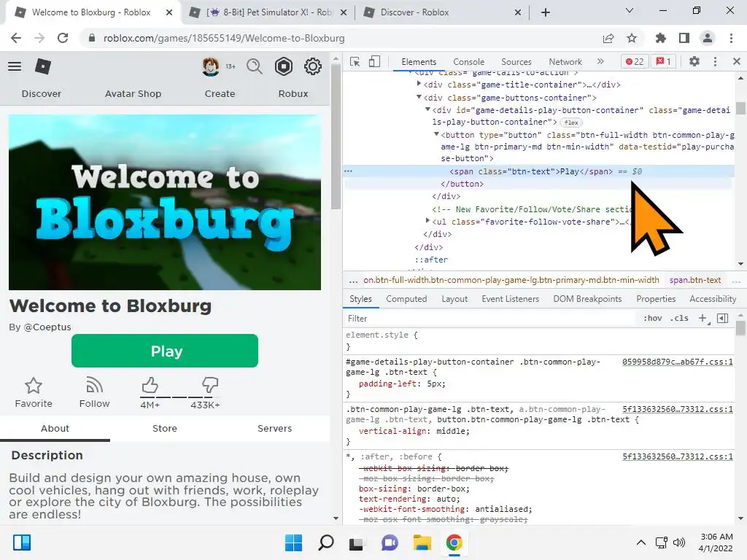
Task: Collapse the game-buttons-container div node
Action: tap(419, 97)
